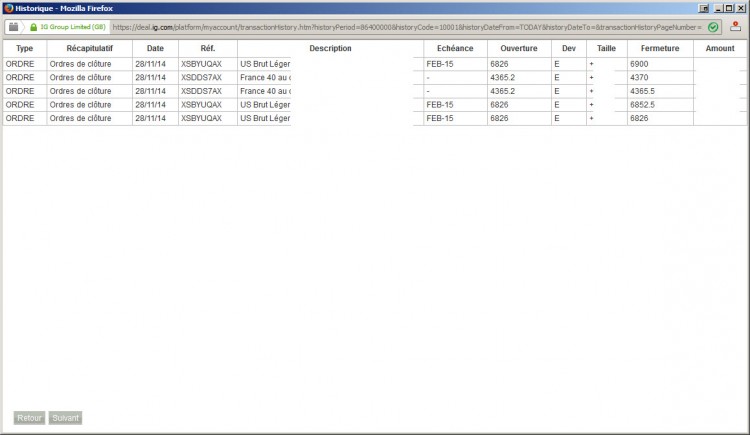
Task: Click currency E in the 6900 row
Action: [557, 64]
